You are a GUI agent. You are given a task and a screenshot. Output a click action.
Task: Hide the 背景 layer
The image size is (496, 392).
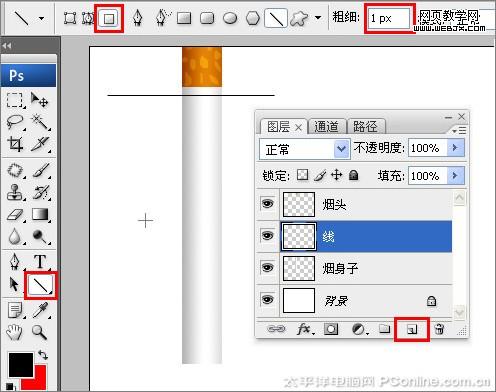pos(268,299)
